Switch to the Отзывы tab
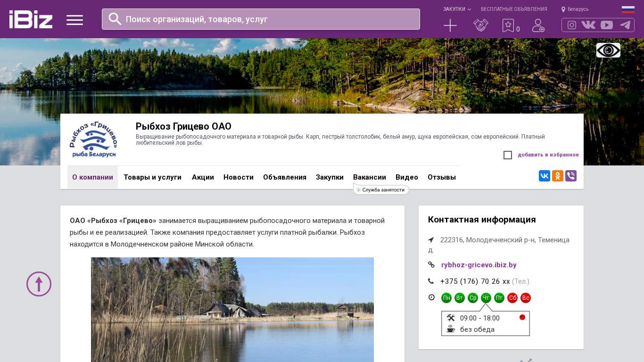 point(442,177)
